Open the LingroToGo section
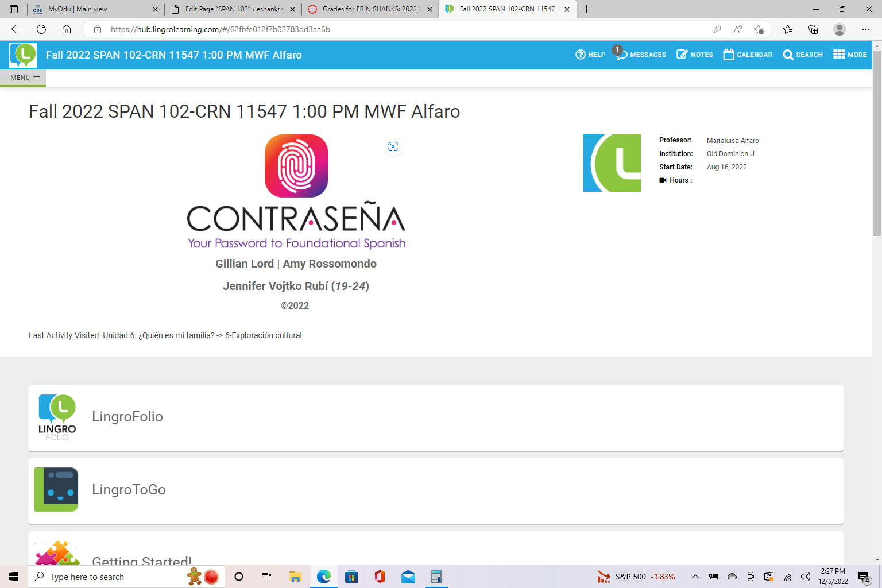Screen dimensions: 882x588 (436, 491)
